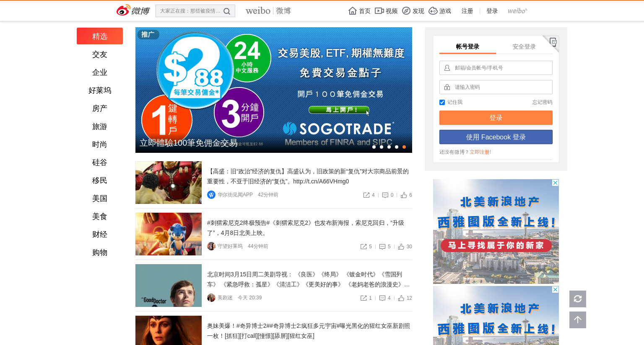Select the last orange carousel dot
Viewport: 644px width, 345px height.
(404, 147)
